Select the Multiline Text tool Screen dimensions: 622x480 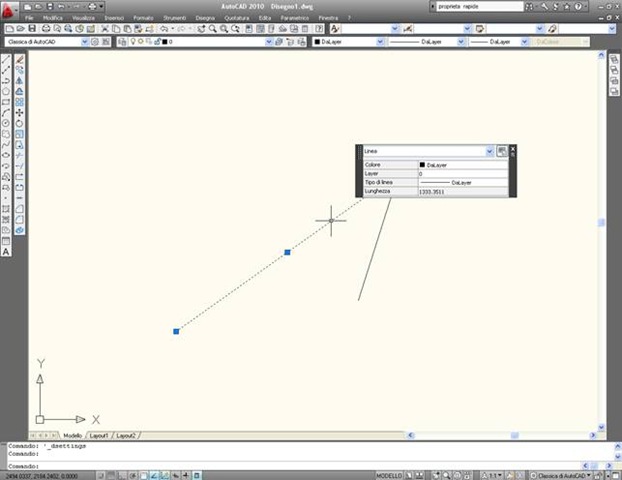point(6,251)
